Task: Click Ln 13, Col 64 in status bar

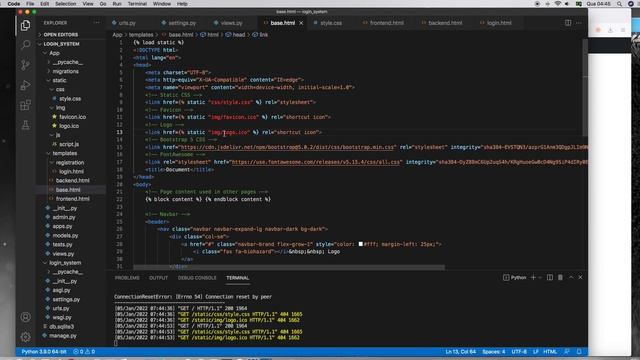Action: pyautogui.click(x=461, y=351)
